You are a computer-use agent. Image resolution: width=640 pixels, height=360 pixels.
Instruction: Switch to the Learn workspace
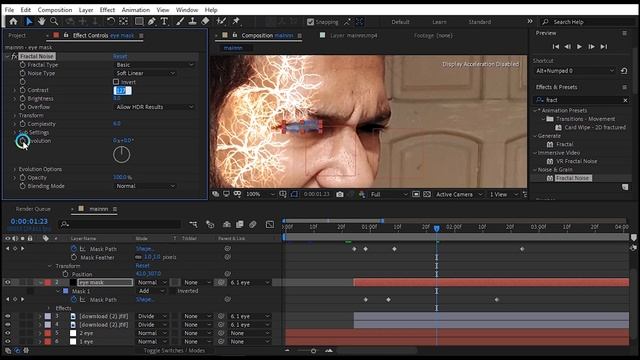(x=439, y=22)
